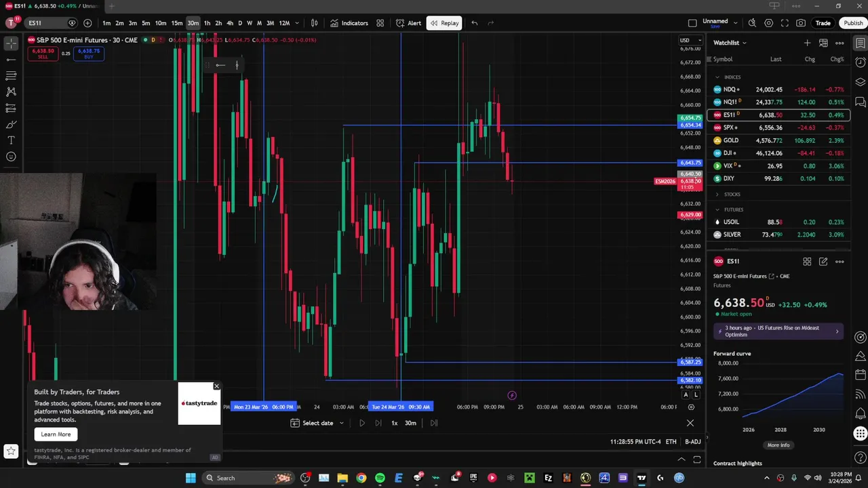Viewport: 868px width, 488px height.
Task: Open quick search icon in top toolbar
Action: tap(752, 23)
